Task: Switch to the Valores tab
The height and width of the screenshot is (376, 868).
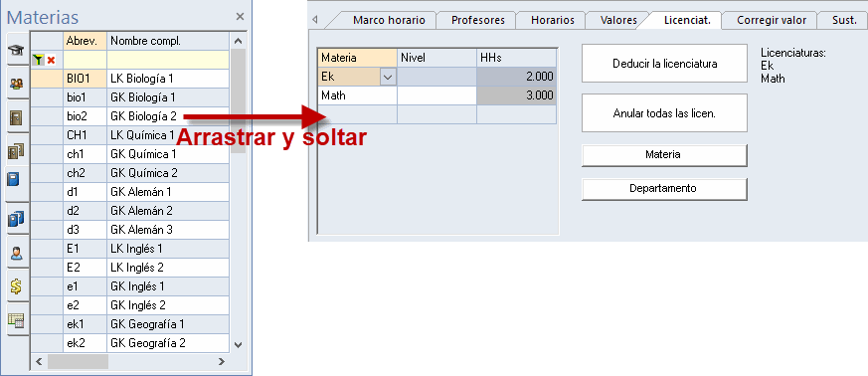Action: click(618, 20)
